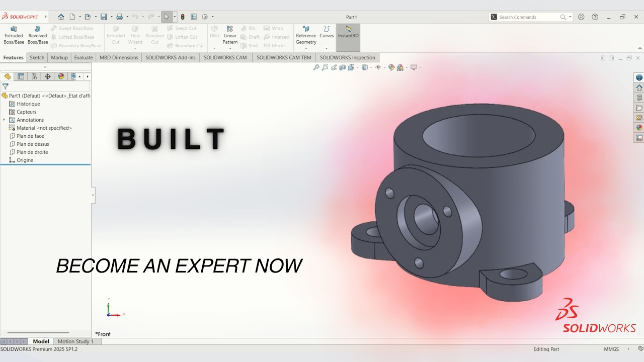Click the Rebuild traffic-light icon
The height and width of the screenshot is (362, 644).
[x=183, y=17]
